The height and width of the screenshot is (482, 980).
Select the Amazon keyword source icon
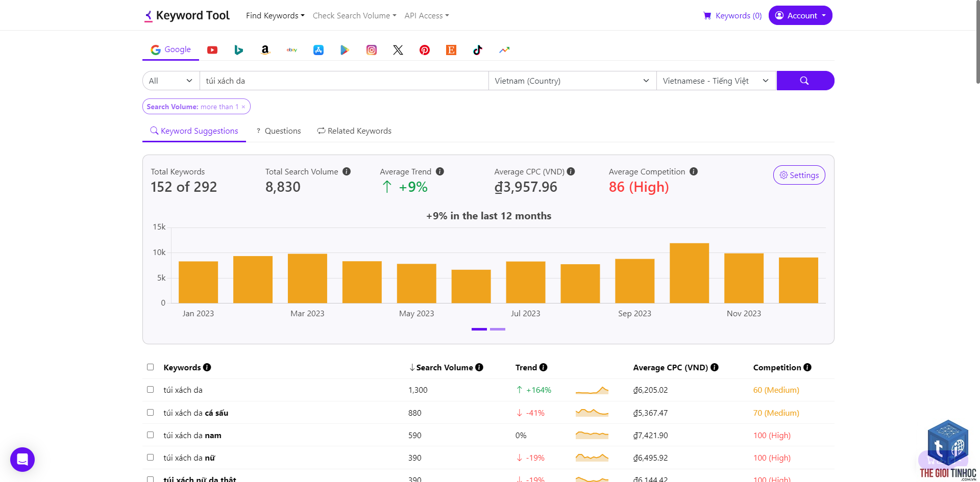265,50
